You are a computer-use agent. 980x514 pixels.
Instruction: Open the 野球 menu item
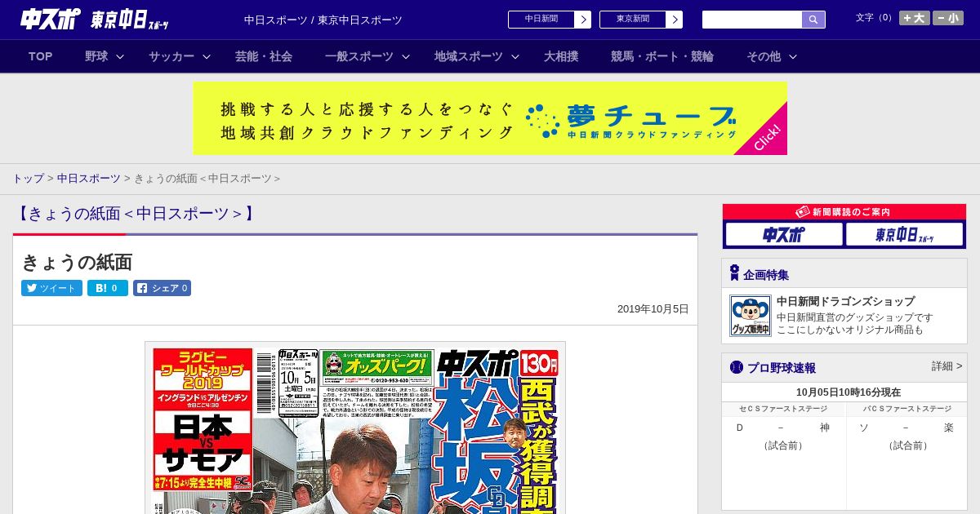(96, 56)
